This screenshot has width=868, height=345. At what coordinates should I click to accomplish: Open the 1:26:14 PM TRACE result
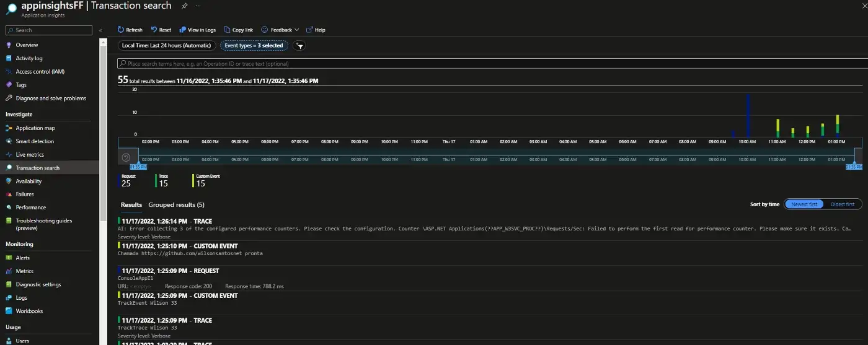490,229
